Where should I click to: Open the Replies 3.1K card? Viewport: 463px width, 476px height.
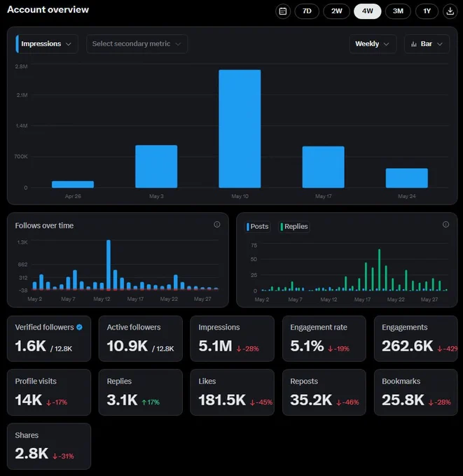[141, 392]
